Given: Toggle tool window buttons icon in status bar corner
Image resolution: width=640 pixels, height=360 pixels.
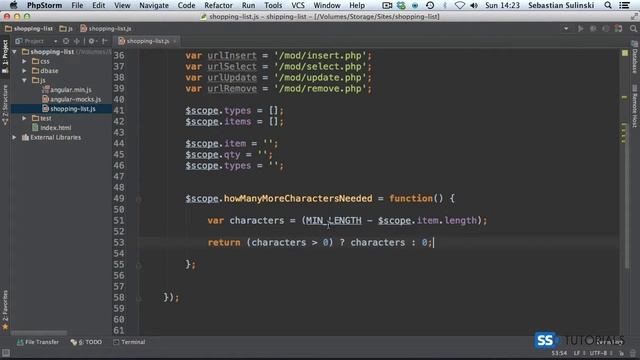Looking at the screenshot, I should pos(6,353).
